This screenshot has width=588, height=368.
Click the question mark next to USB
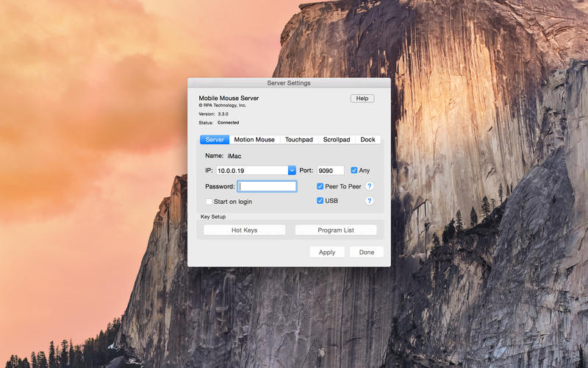(x=370, y=201)
